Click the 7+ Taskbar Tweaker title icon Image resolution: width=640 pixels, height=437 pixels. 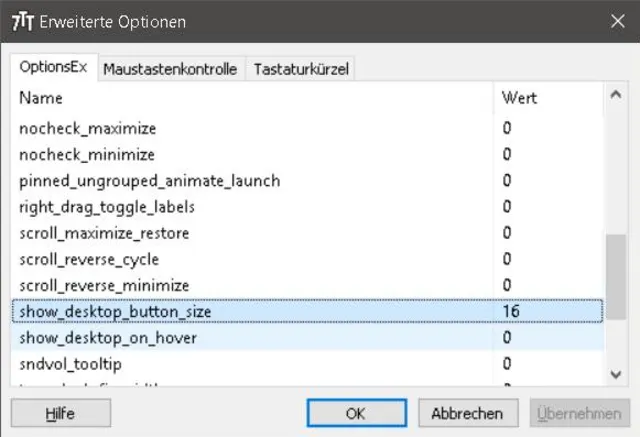pos(21,22)
